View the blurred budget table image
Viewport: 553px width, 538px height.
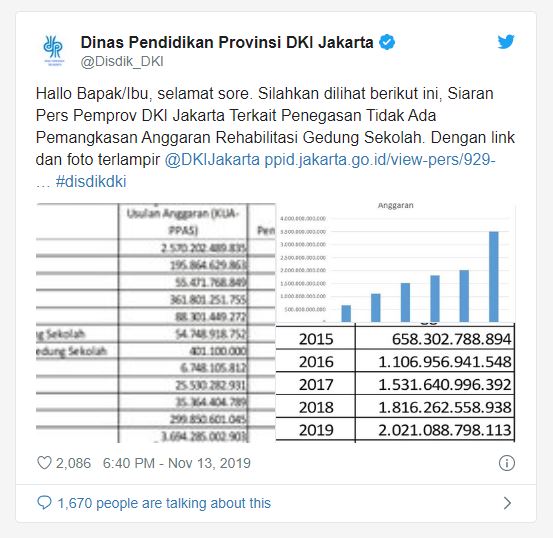(156, 323)
